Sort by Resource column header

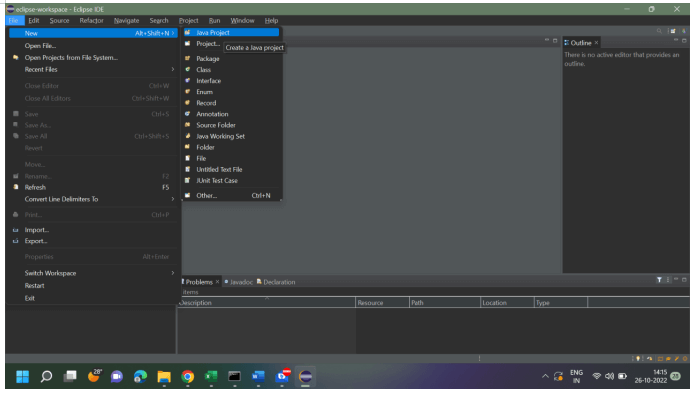click(x=382, y=303)
